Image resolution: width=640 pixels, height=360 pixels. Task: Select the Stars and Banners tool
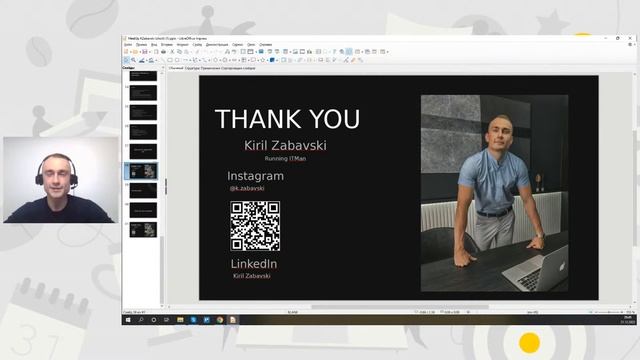tap(263, 60)
